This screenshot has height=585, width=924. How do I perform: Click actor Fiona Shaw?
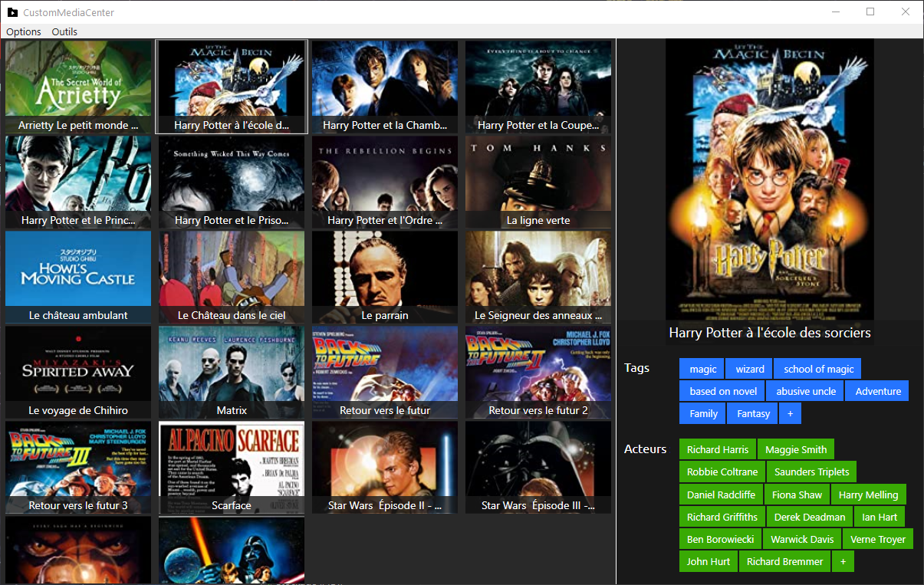[x=797, y=495]
